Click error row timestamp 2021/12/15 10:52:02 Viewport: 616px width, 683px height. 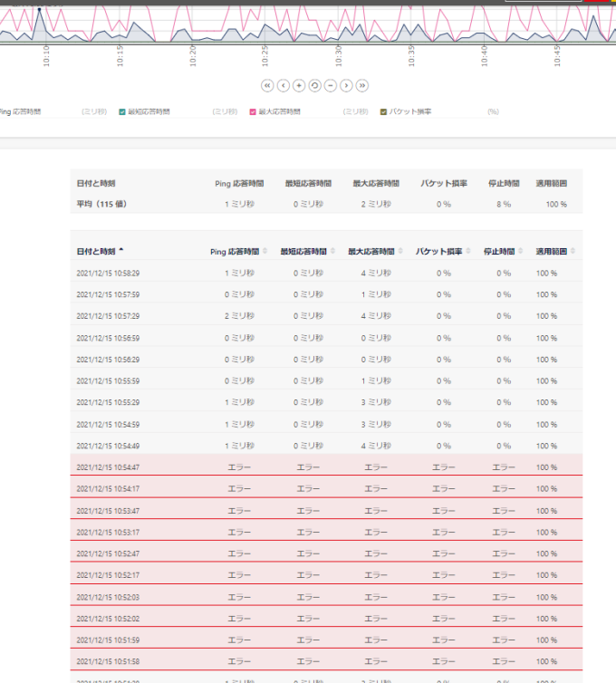point(108,619)
